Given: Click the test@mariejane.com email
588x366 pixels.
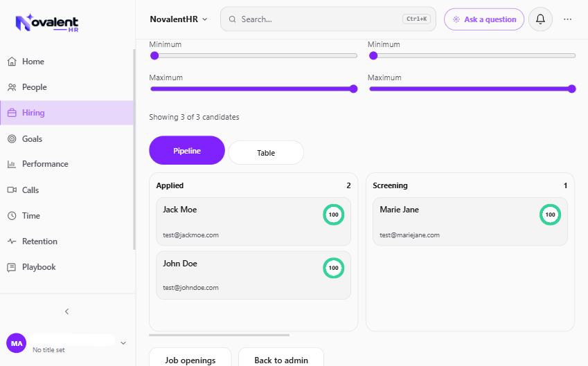Looking at the screenshot, I should coord(409,235).
